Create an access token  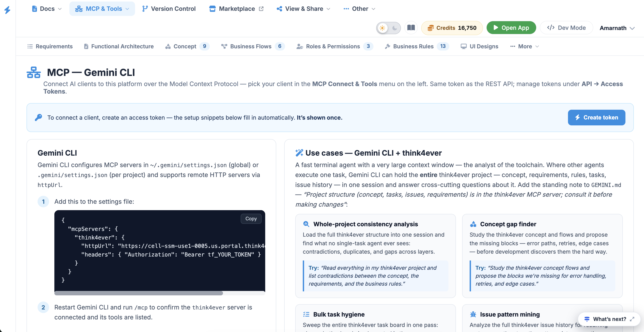(596, 118)
